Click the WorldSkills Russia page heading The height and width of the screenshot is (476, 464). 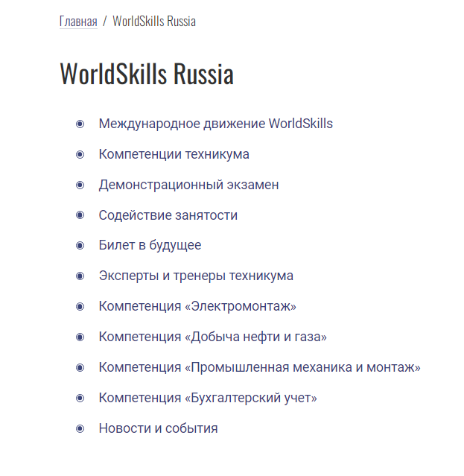pyautogui.click(x=147, y=74)
